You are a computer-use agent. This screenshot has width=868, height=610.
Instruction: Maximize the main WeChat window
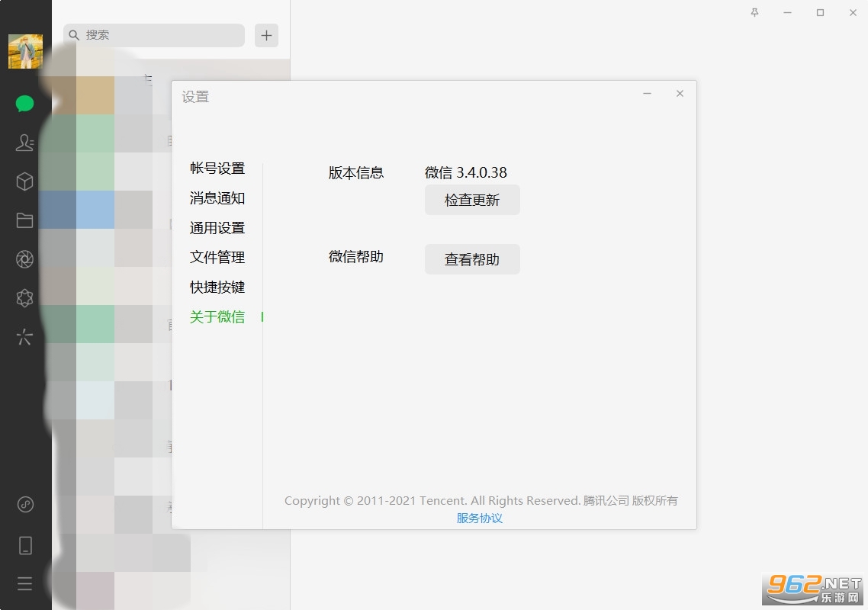coord(821,12)
